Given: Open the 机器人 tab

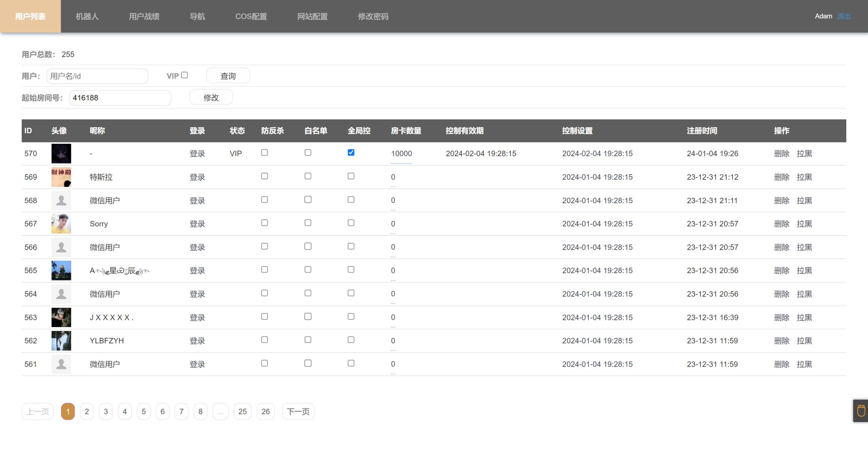Looking at the screenshot, I should click(x=87, y=16).
